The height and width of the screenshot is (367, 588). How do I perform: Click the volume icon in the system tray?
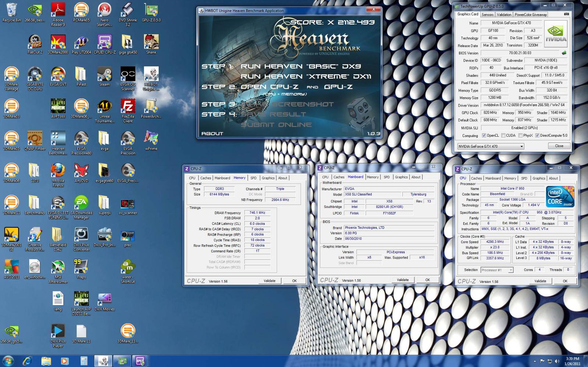(x=557, y=361)
